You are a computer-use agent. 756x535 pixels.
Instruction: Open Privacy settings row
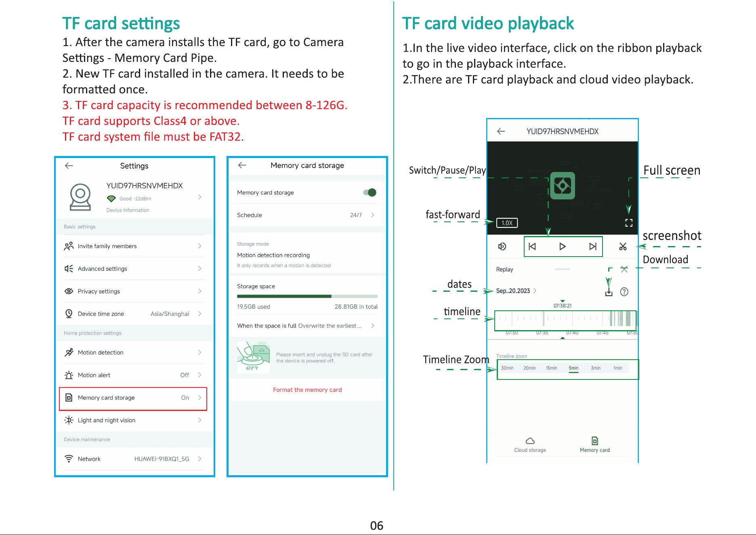[x=134, y=291]
